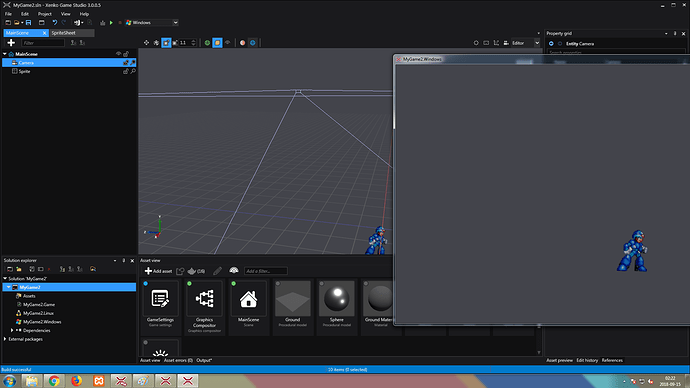
Task: Add a new entity with plus icon
Action: (x=11, y=43)
